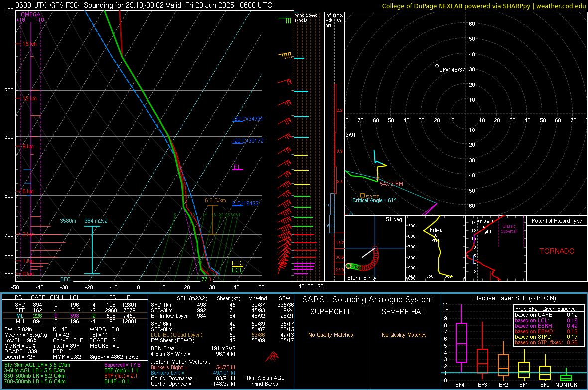This screenshot has height=390, width=588.
Task: Click the SigSvr = 4862 m3/s3 value
Action: coord(114,357)
